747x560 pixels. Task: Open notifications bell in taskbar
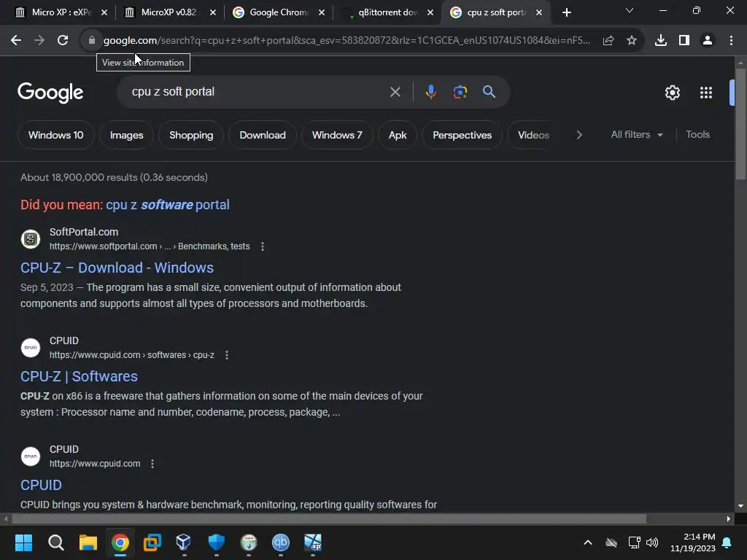tap(727, 542)
